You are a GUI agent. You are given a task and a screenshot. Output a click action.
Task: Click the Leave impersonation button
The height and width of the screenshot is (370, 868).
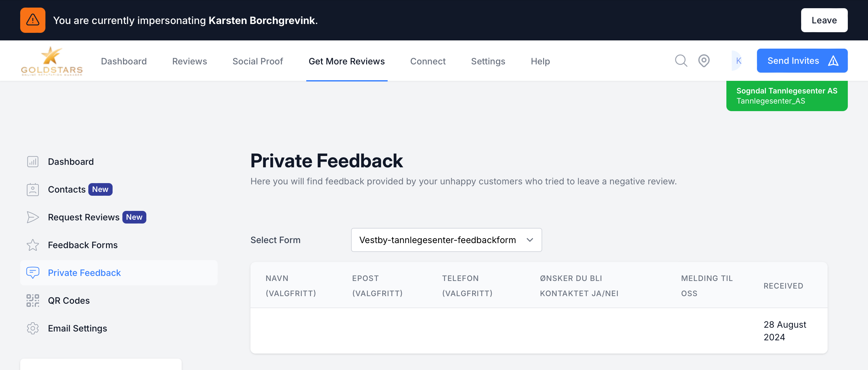[x=824, y=20]
